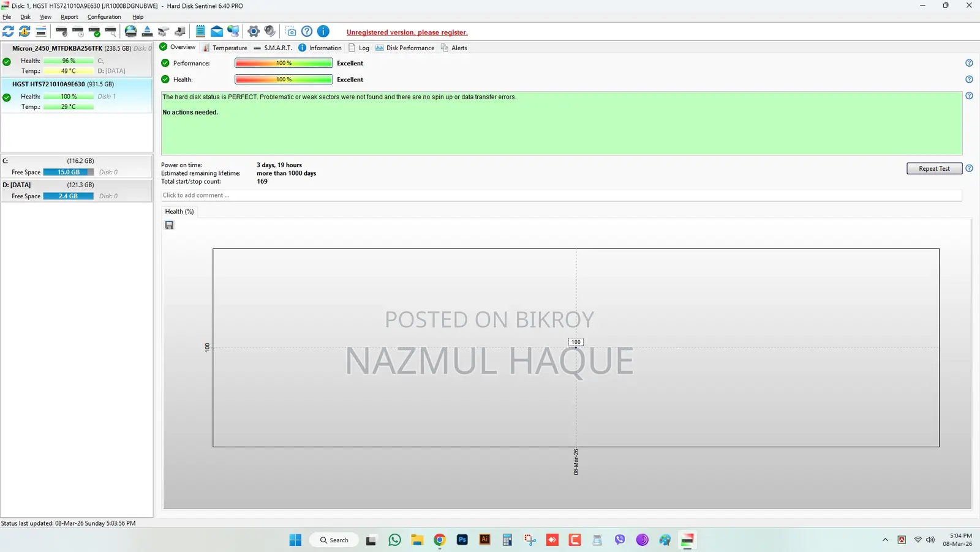Open the Disk menu
Screen dimensions: 980x552
click(x=25, y=17)
